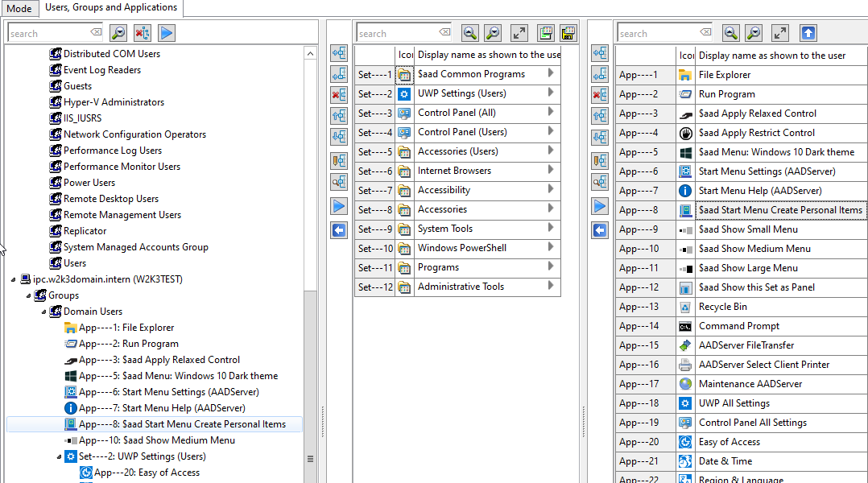Click the search field in the Apps panel

click(657, 34)
